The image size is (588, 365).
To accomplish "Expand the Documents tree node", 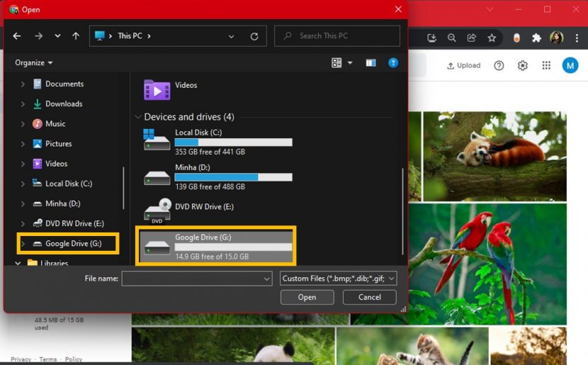I will click(23, 84).
